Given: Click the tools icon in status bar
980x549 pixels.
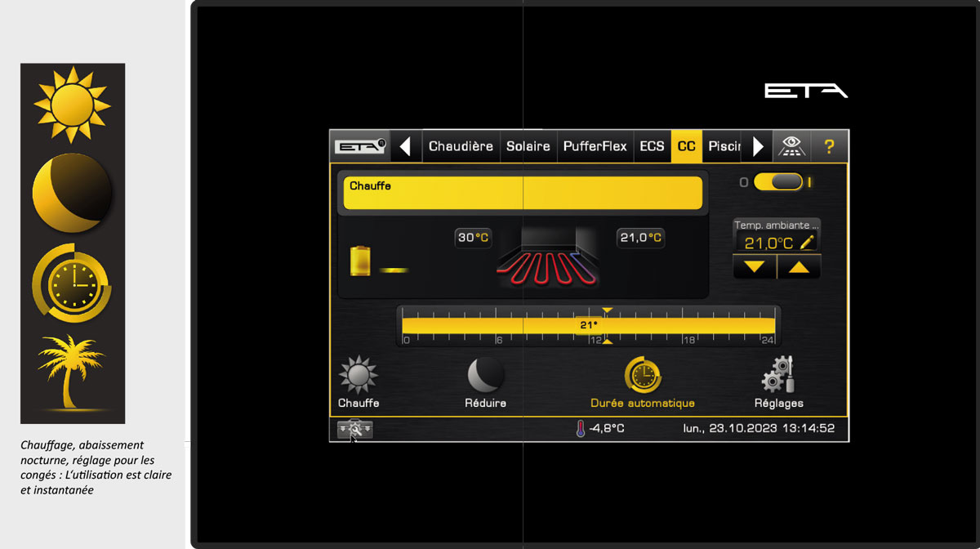Looking at the screenshot, I should [354, 428].
